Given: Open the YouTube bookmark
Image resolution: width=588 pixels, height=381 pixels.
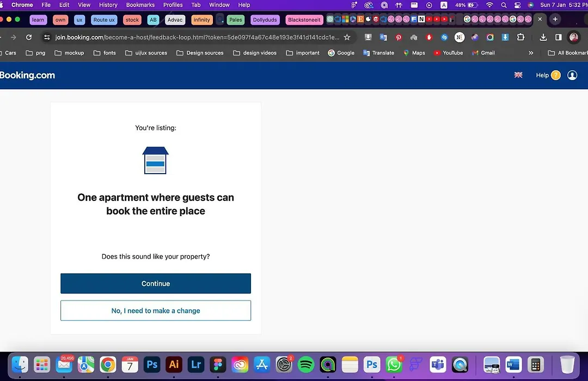Looking at the screenshot, I should point(449,53).
